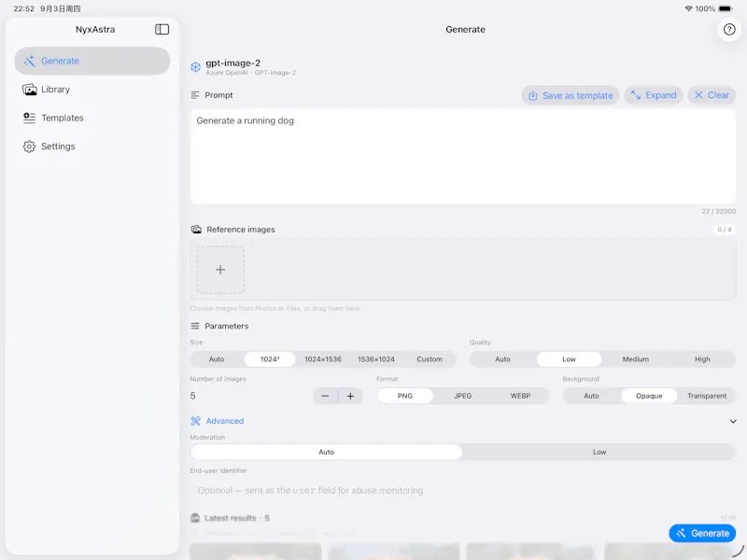Image resolution: width=747 pixels, height=560 pixels.
Task: Click the Parameters sliders icon
Action: pos(195,326)
